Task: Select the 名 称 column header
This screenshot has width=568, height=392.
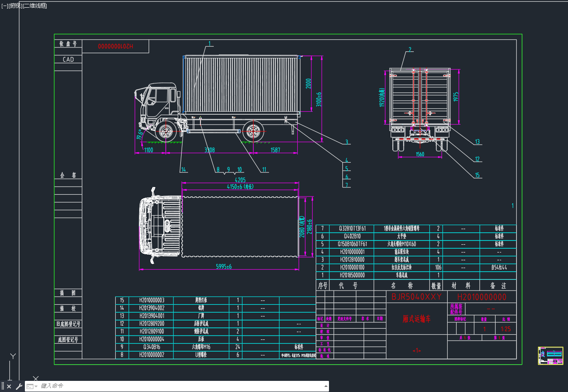Action: [402, 285]
